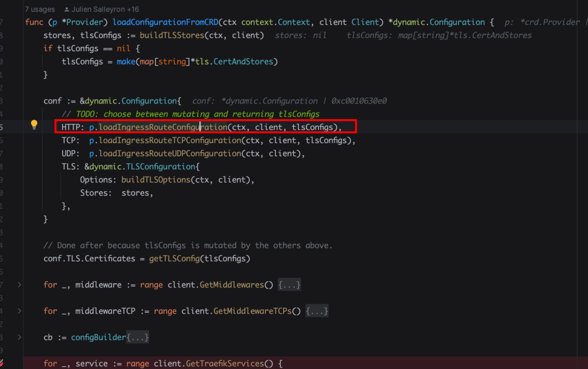Click the 'Stores:' field key
Image resolution: width=588 pixels, height=369 pixels.
click(x=96, y=193)
